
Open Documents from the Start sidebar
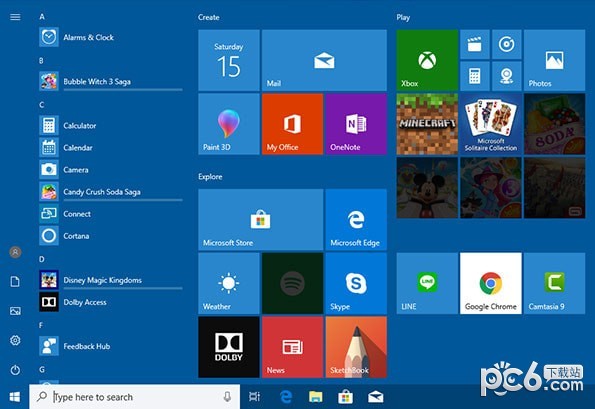click(x=15, y=282)
